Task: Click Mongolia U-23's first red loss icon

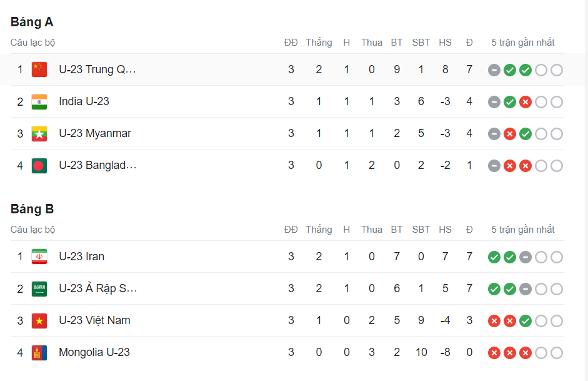Action: click(x=494, y=353)
